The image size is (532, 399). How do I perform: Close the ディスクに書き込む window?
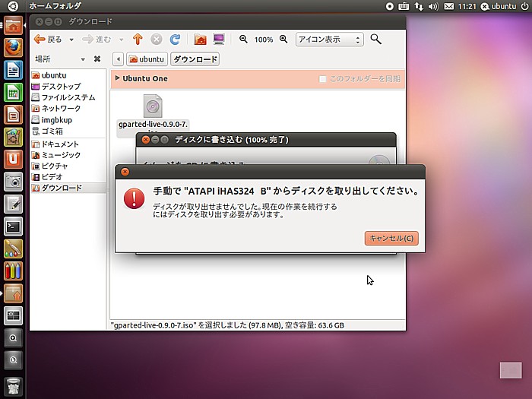146,139
